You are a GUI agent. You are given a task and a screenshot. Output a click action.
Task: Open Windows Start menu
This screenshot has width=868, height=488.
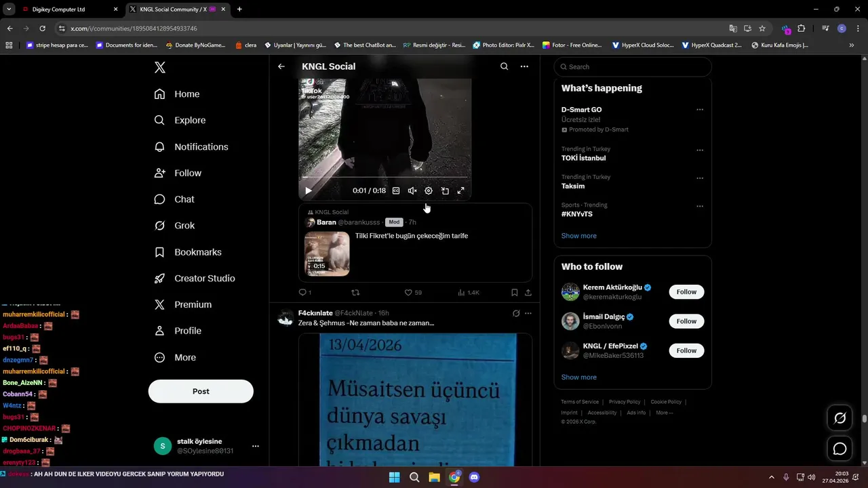click(x=394, y=477)
